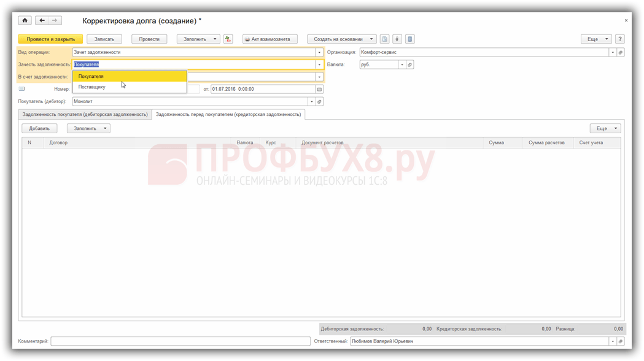This screenshot has height=361, width=644.
Task: Open top-right Еще menu
Action: (596, 39)
